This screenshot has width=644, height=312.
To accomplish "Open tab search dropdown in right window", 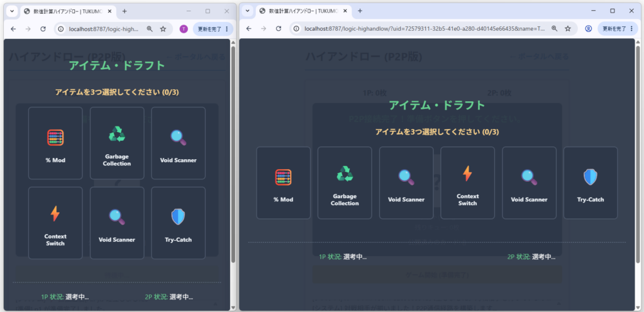I will (248, 11).
